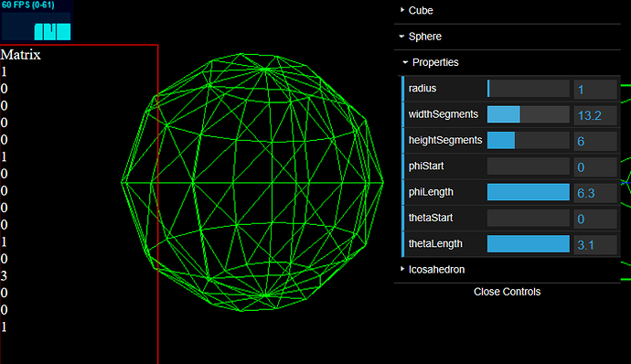The width and height of the screenshot is (631, 364).
Task: Click the heightSegments slider track
Action: pos(529,140)
